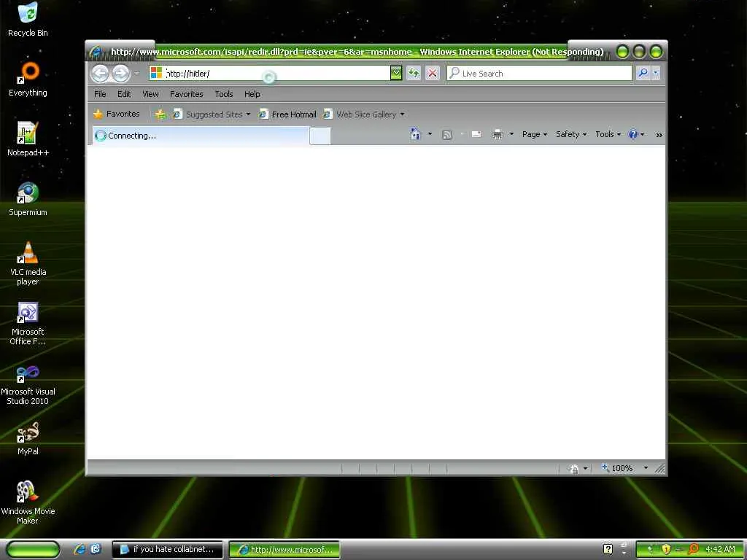The width and height of the screenshot is (747, 560).
Task: Select the Supermium desktop shortcut
Action: [28, 199]
